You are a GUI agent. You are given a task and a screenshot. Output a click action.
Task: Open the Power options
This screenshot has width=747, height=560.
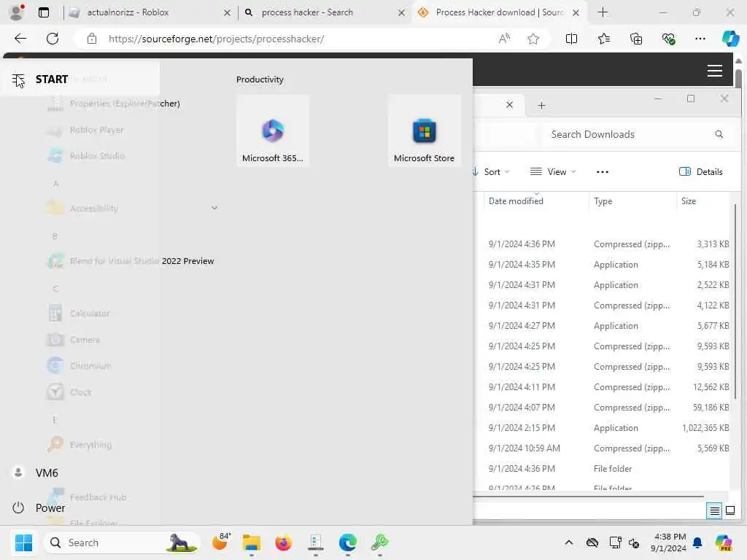(38, 507)
